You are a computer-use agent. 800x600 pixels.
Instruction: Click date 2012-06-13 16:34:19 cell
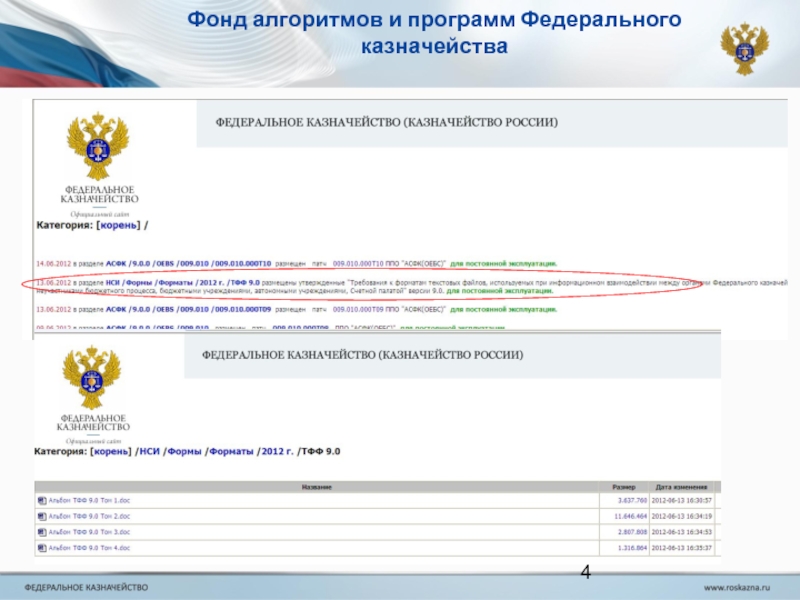point(682,516)
